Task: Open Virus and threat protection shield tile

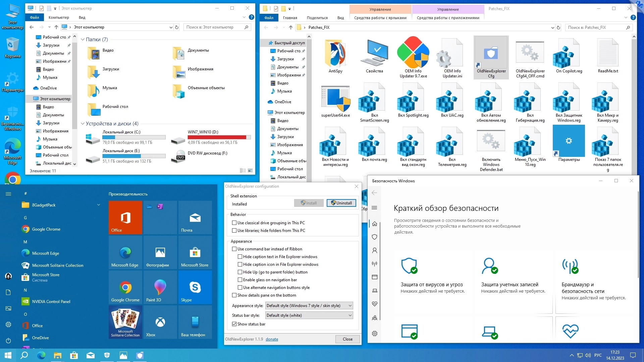Action: point(409,266)
